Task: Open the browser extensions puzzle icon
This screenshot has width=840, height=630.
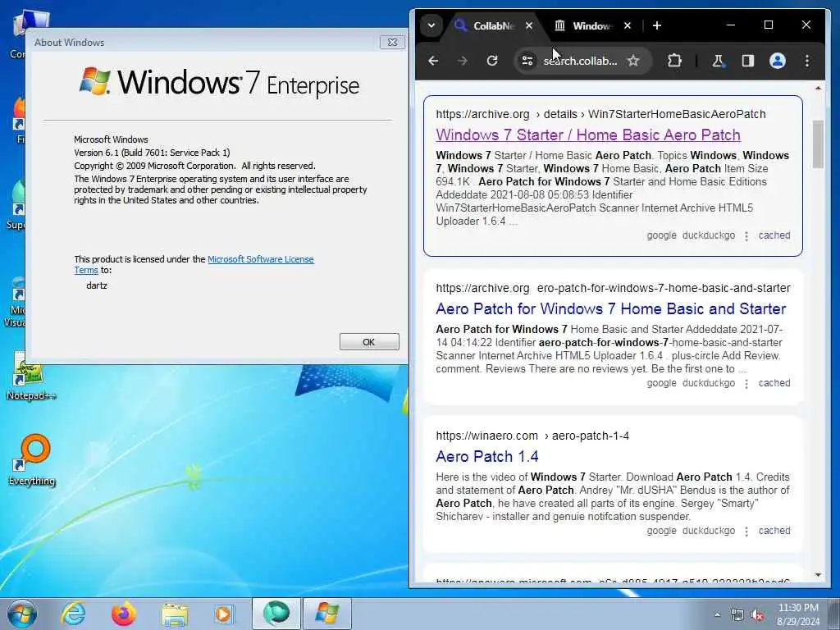Action: (x=674, y=61)
